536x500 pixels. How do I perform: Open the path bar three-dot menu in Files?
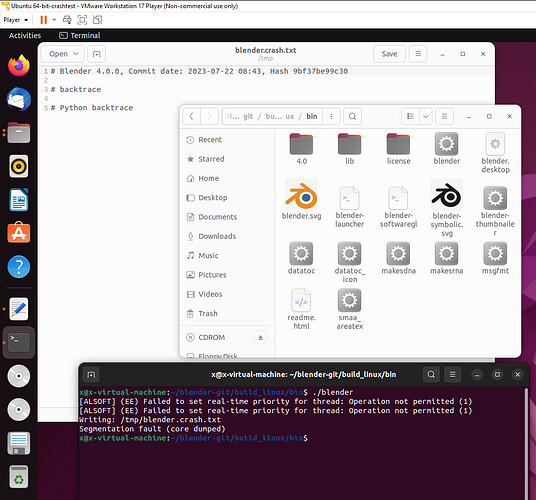tap(331, 117)
